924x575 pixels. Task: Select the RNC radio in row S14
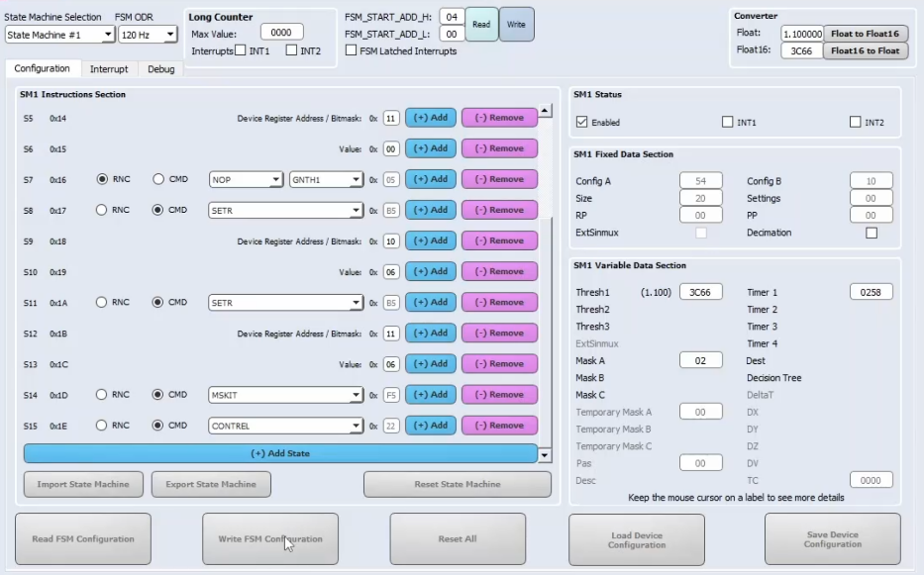pos(101,395)
